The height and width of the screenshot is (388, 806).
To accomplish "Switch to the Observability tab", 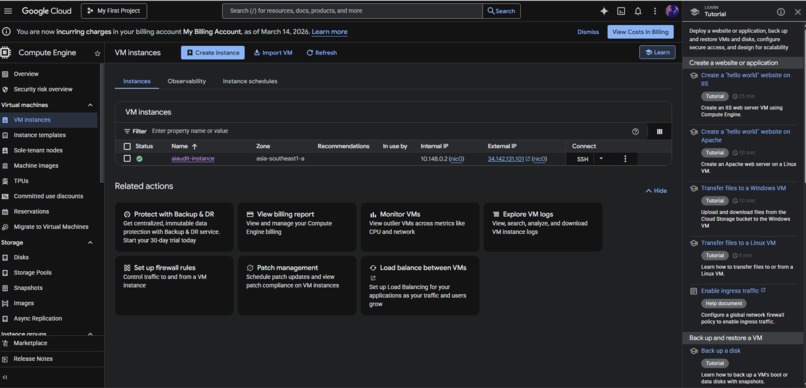I will click(x=187, y=81).
